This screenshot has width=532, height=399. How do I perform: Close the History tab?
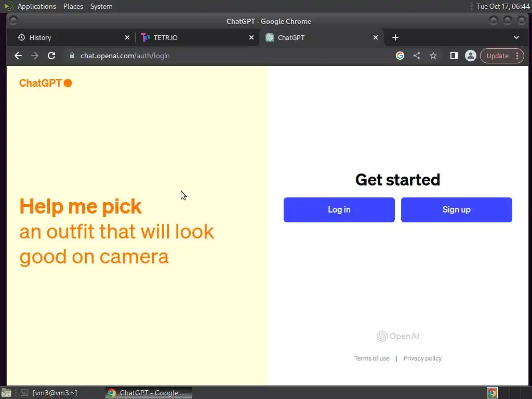click(127, 37)
